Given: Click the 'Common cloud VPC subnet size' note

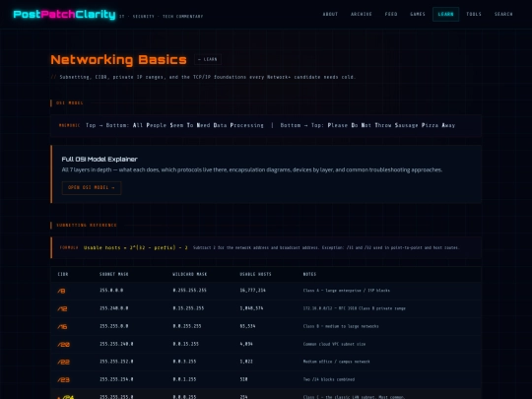Looking at the screenshot, I should (334, 344).
